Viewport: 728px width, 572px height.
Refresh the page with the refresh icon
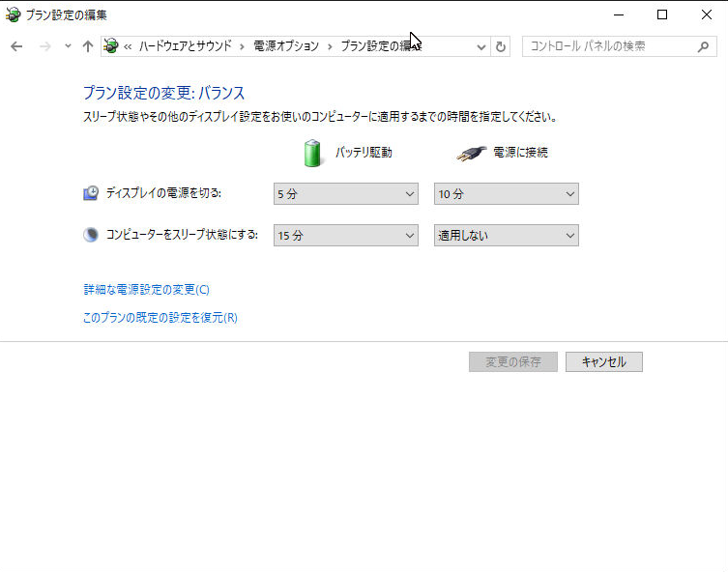click(501, 46)
